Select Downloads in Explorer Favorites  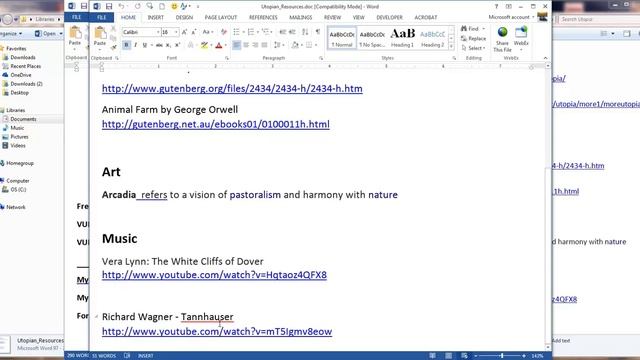click(x=23, y=58)
